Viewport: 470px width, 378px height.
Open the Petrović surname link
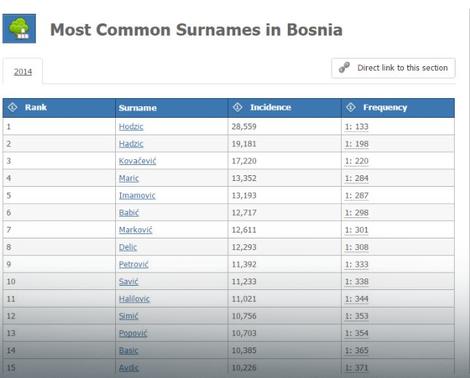coord(134,264)
